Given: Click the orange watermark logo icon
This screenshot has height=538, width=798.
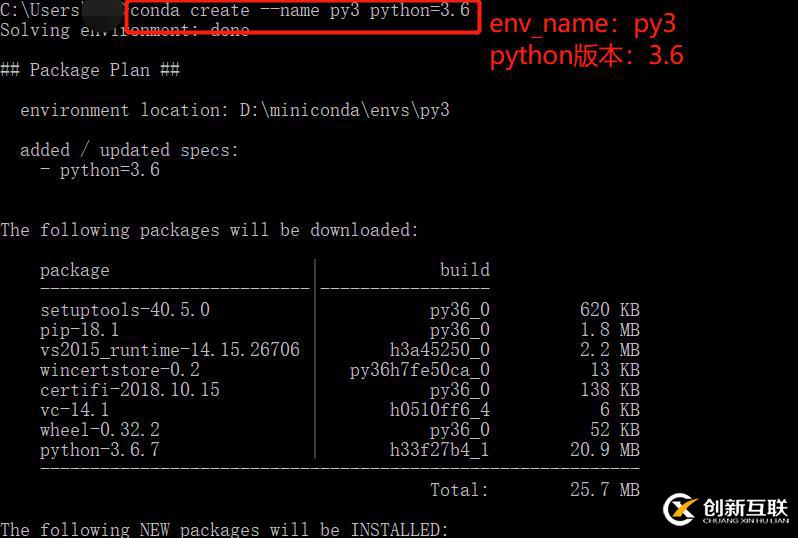Looking at the screenshot, I should 680,509.
